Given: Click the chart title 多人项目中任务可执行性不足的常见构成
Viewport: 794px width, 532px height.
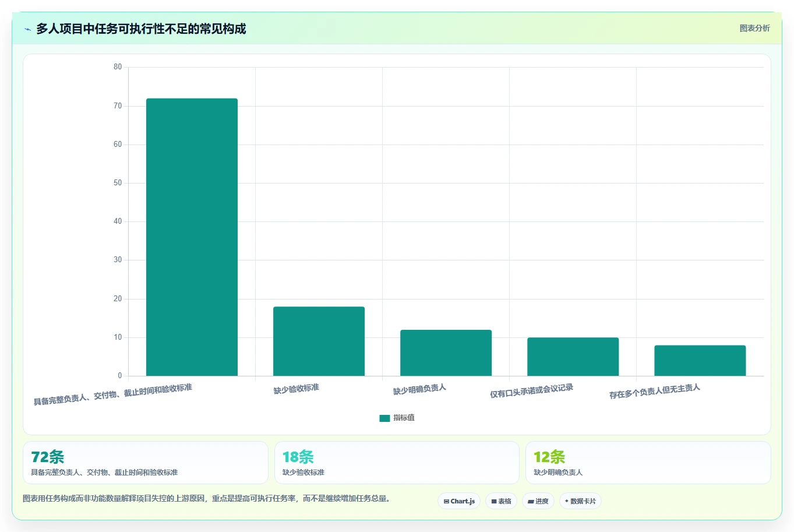Looking at the screenshot, I should [141, 29].
